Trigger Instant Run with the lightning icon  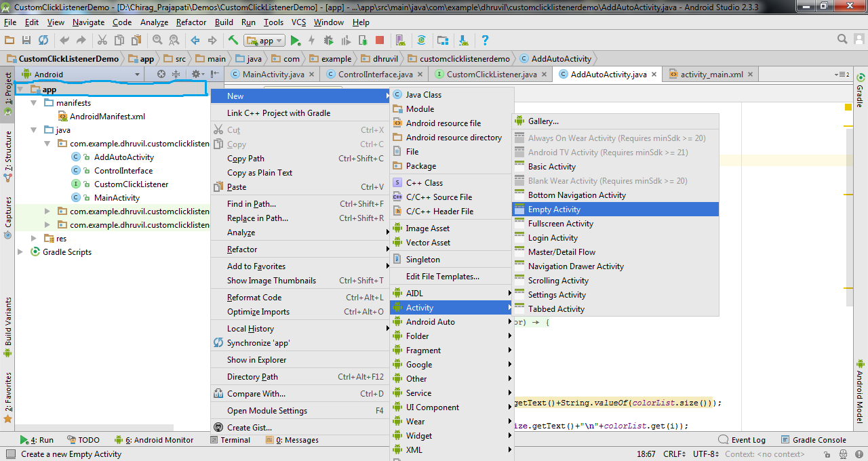[311, 40]
